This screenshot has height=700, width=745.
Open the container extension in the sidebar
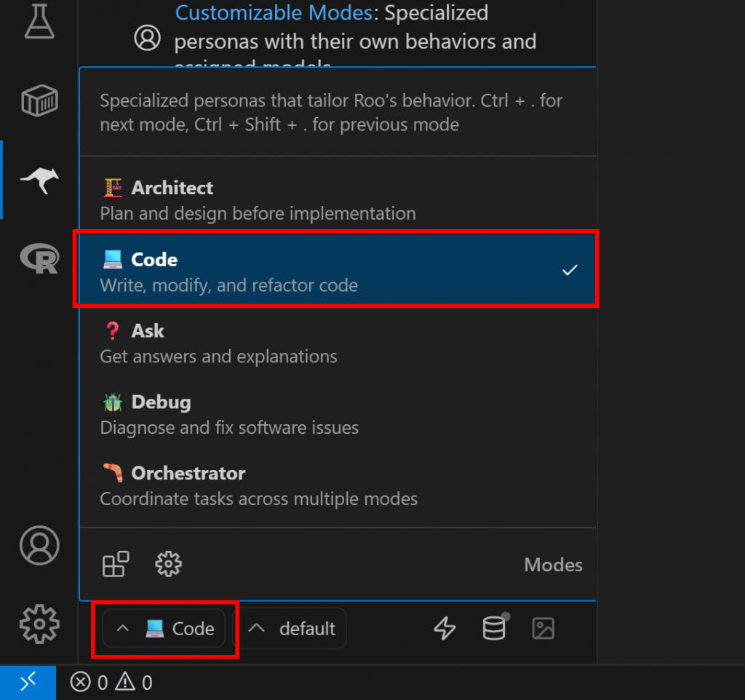39,101
